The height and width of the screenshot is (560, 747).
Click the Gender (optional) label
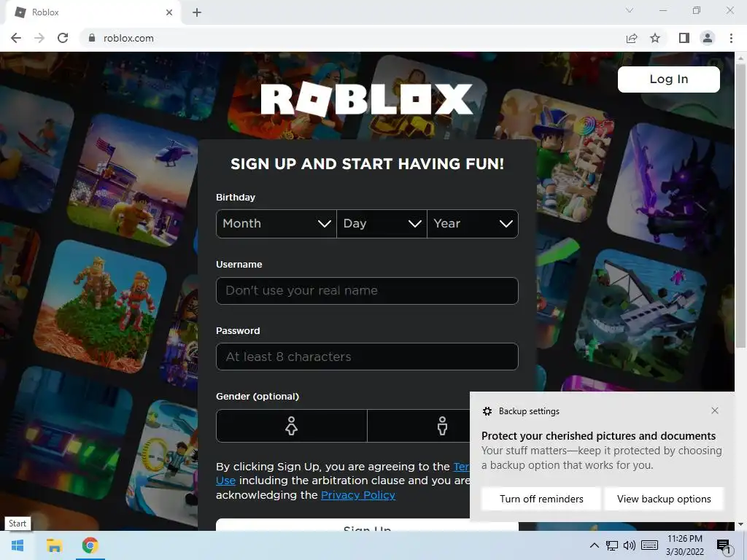coord(258,396)
